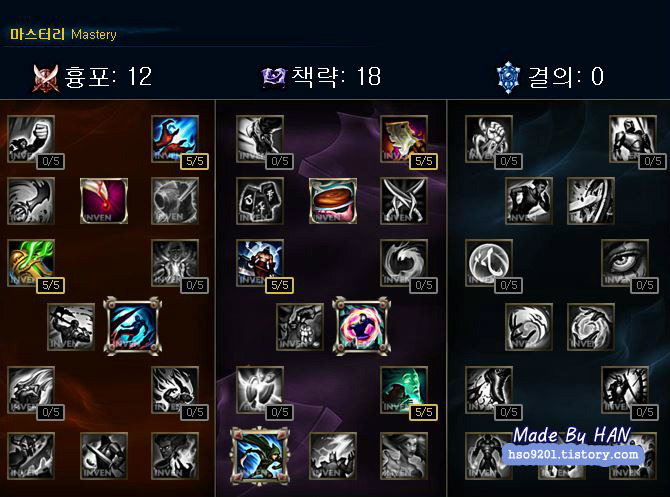Click the green glowing gauntlet mastery icon
The image size is (670, 497).
(31, 263)
